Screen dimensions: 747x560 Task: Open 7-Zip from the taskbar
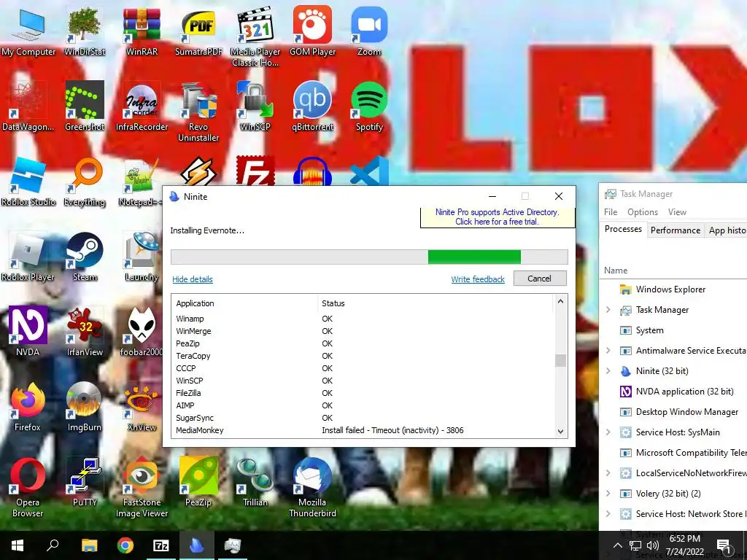pyautogui.click(x=161, y=545)
